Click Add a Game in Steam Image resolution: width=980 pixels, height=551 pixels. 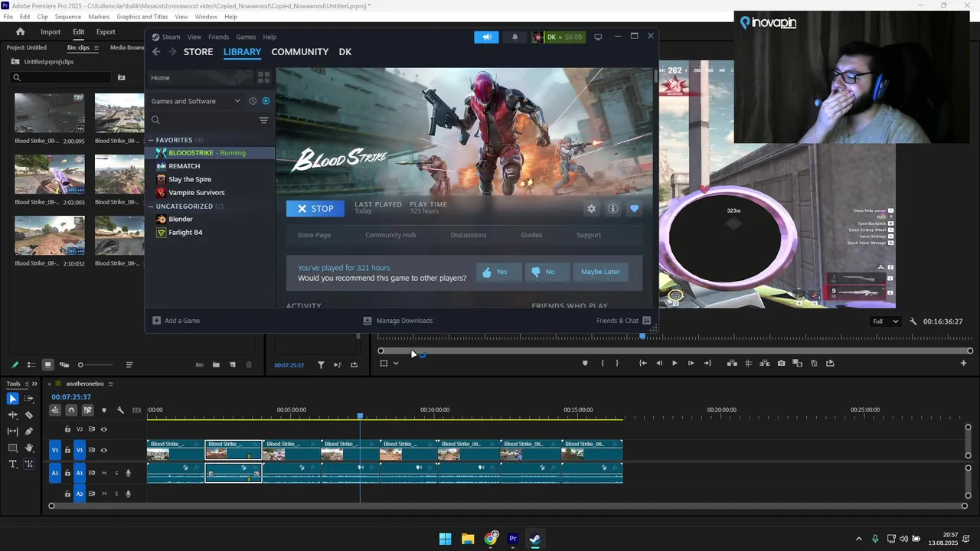pos(176,321)
